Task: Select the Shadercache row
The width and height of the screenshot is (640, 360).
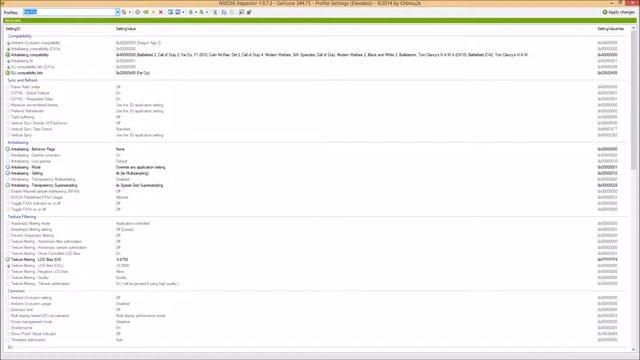Action: [316, 328]
